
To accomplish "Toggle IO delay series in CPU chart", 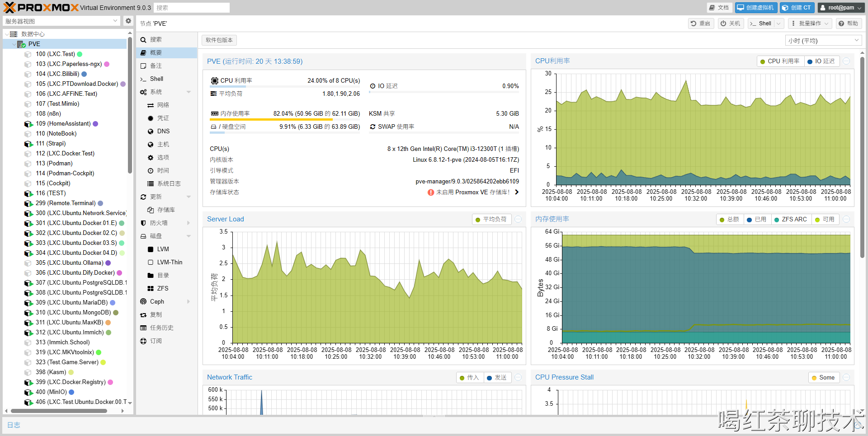I will (821, 61).
